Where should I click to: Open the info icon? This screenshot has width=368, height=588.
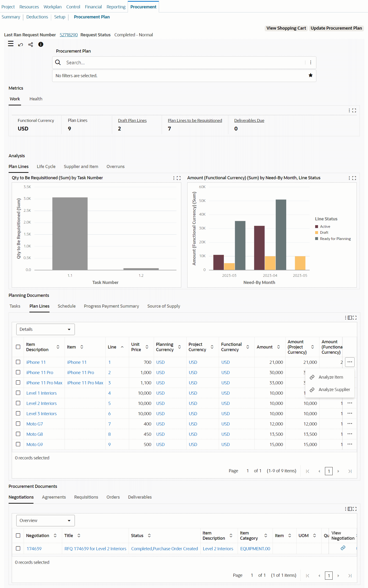click(41, 44)
